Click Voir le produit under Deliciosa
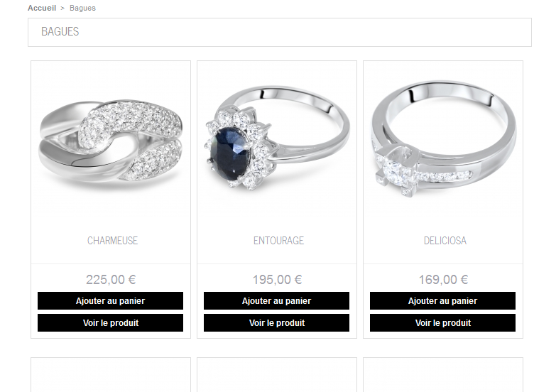This screenshot has height=392, width=534. [442, 322]
